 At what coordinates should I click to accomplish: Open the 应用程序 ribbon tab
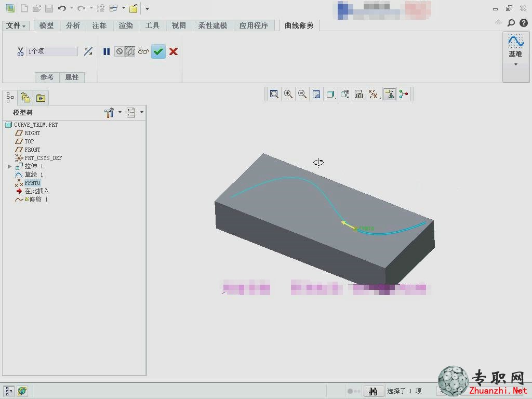coord(254,25)
